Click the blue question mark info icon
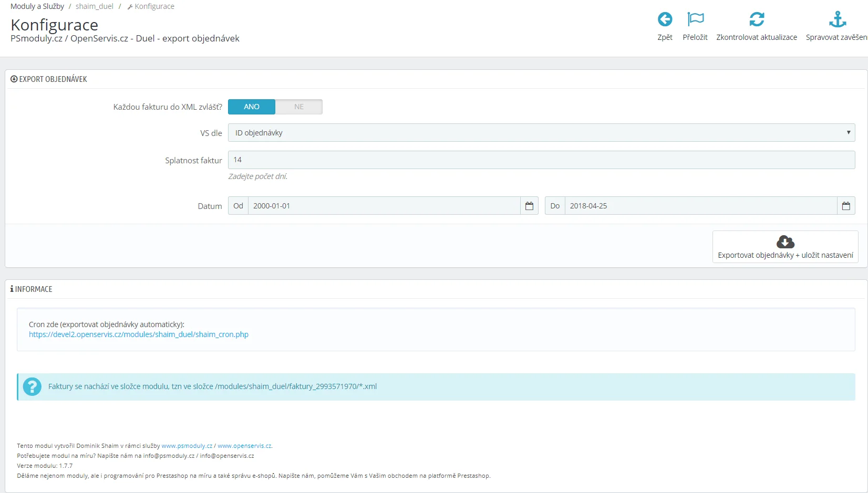 tap(32, 387)
